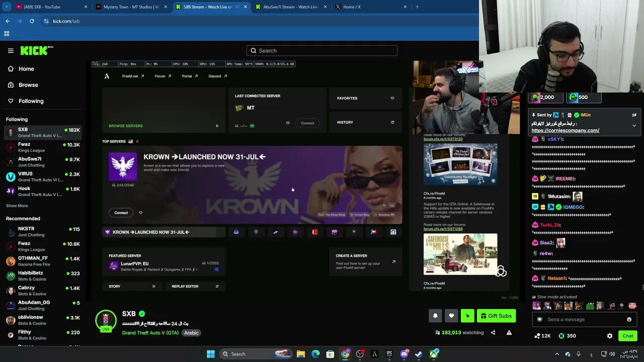Click the Windows taskbar Search box
The image size is (644, 362).
click(x=257, y=354)
